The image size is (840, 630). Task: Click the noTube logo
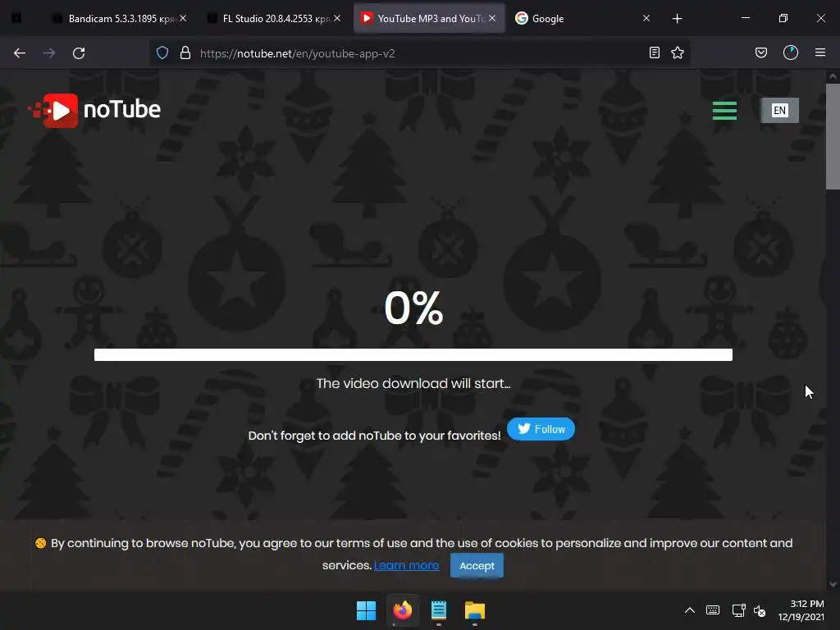95,111
